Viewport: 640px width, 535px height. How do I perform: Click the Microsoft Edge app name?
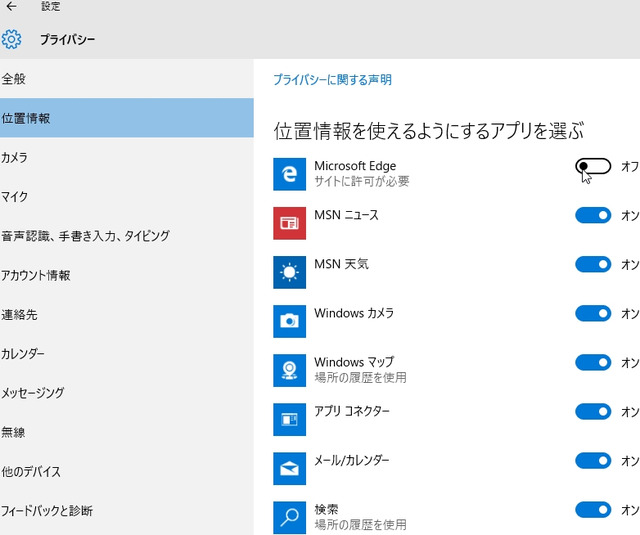pyautogui.click(x=355, y=166)
